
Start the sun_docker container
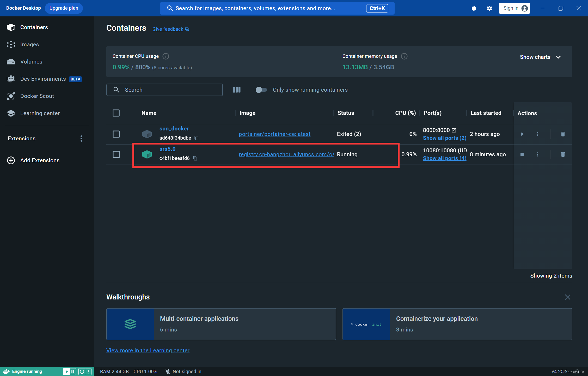[x=522, y=134]
